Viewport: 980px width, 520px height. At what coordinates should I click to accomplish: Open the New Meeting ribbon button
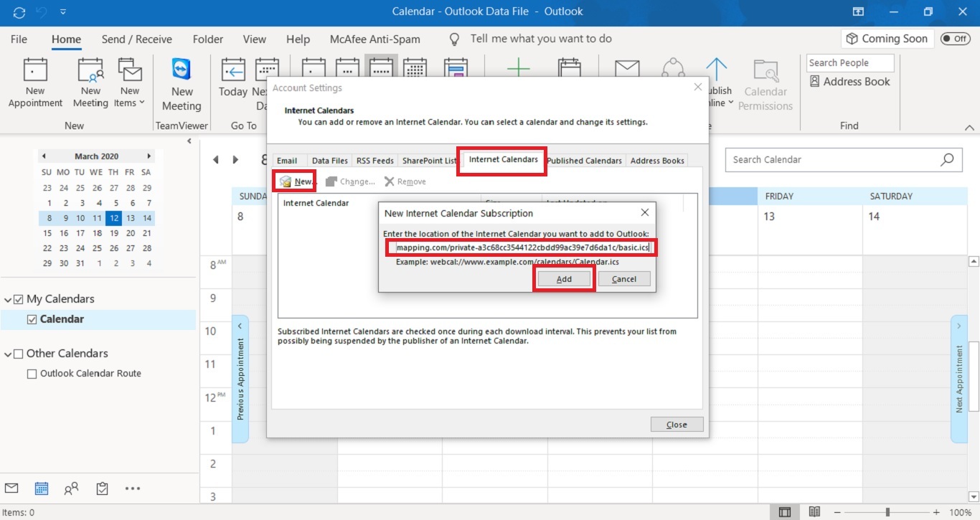pos(90,84)
